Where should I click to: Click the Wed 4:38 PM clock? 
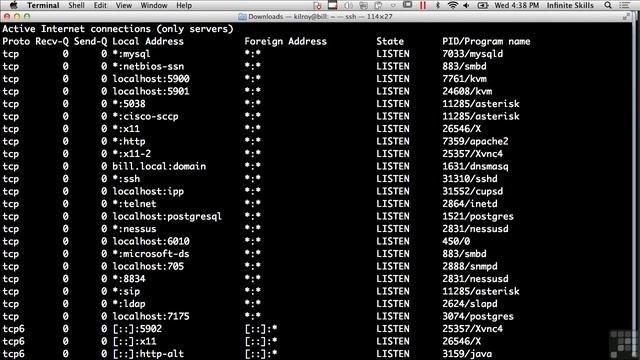pos(516,5)
